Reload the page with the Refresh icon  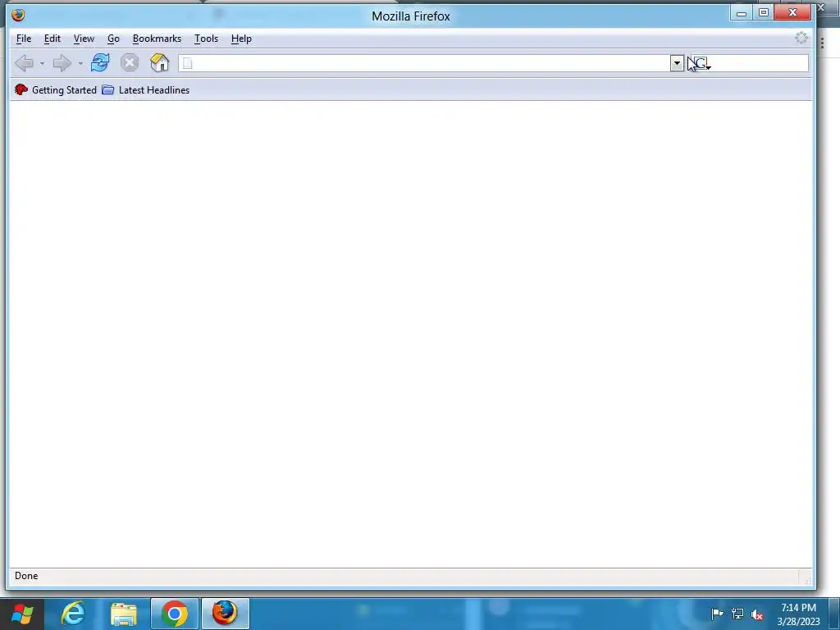pyautogui.click(x=100, y=62)
